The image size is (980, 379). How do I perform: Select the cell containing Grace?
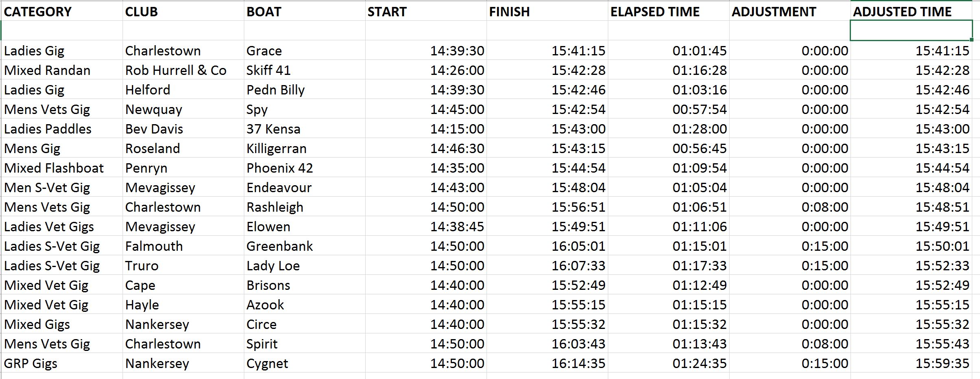click(x=305, y=50)
